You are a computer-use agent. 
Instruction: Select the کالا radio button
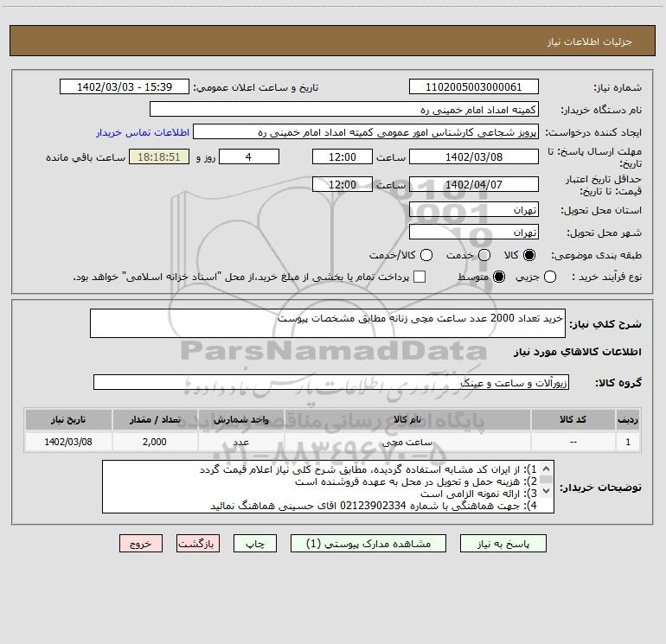[529, 255]
